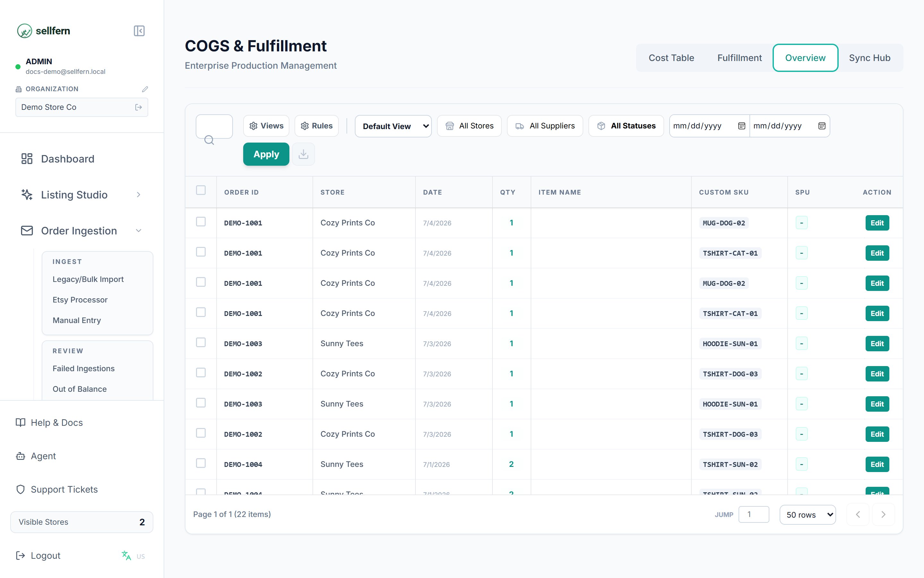Click the Help & Docs book icon
This screenshot has width=924, height=578.
(x=21, y=422)
